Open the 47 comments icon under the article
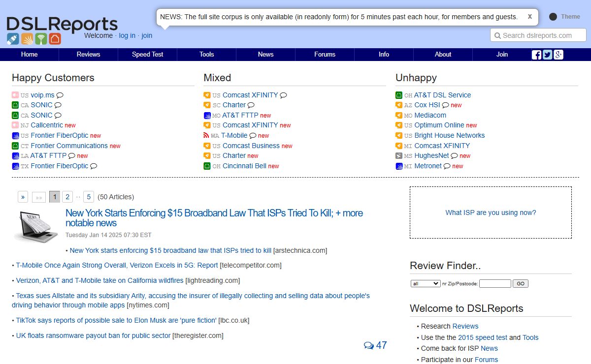 (369, 346)
